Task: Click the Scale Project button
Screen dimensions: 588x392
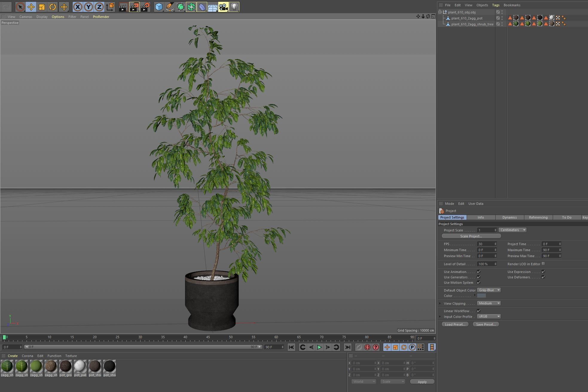Action: point(471,236)
